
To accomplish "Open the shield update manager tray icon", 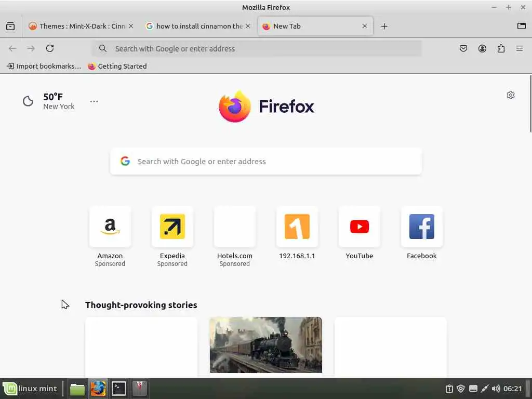I will pyautogui.click(x=461, y=389).
